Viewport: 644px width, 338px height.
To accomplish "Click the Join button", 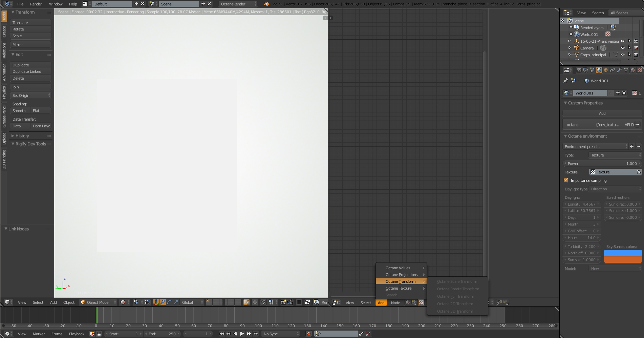I will (30, 87).
